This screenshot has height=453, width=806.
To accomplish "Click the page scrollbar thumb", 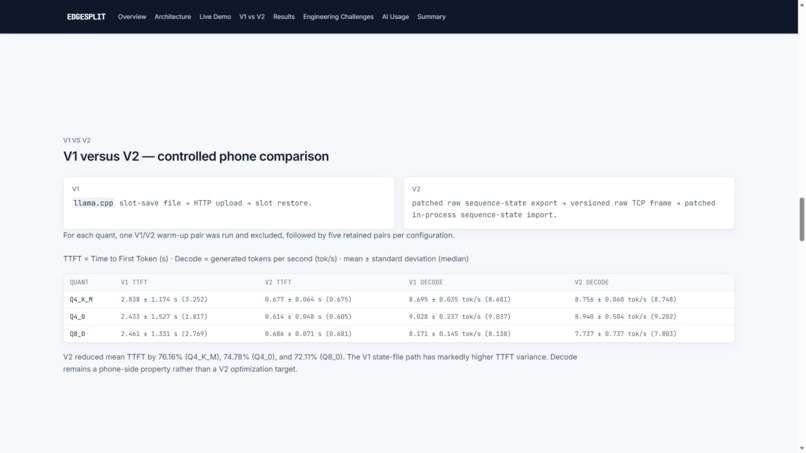I will click(x=801, y=219).
